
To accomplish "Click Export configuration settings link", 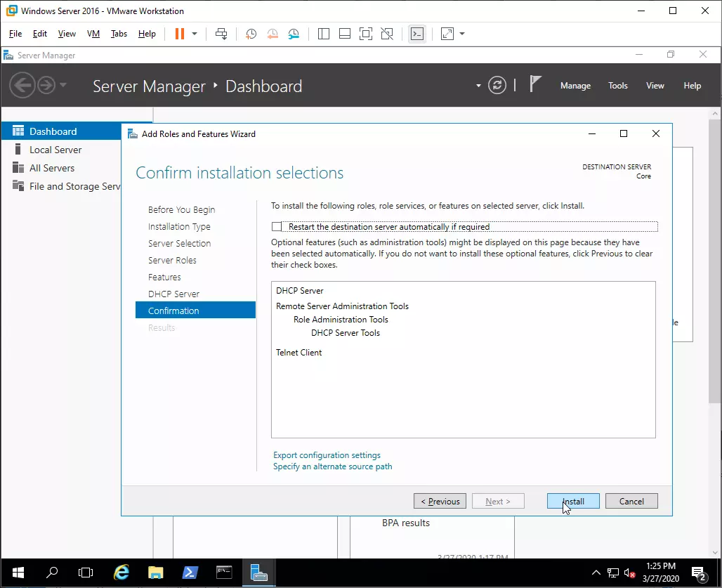I will point(327,455).
